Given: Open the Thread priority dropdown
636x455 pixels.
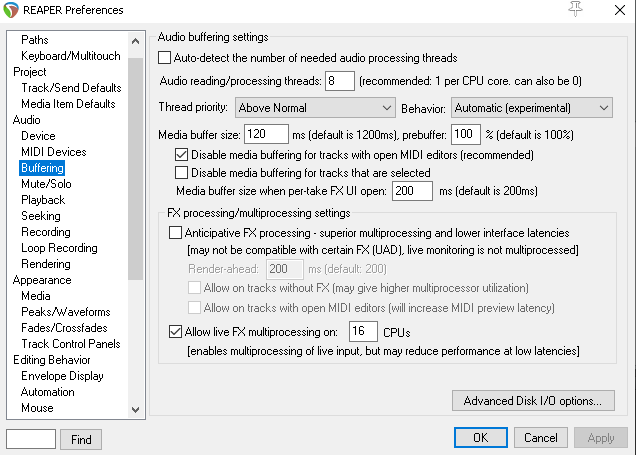Looking at the screenshot, I should click(315, 108).
